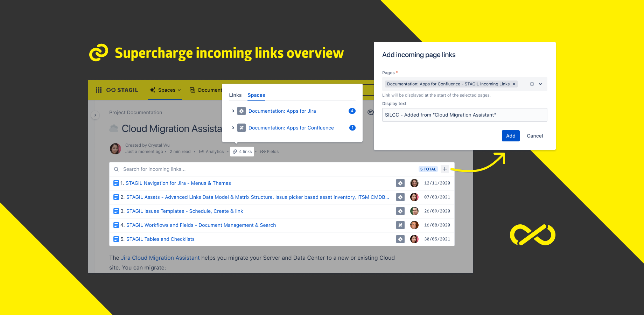Click the 5 TOTAL badge
644x315 pixels.
tap(428, 169)
